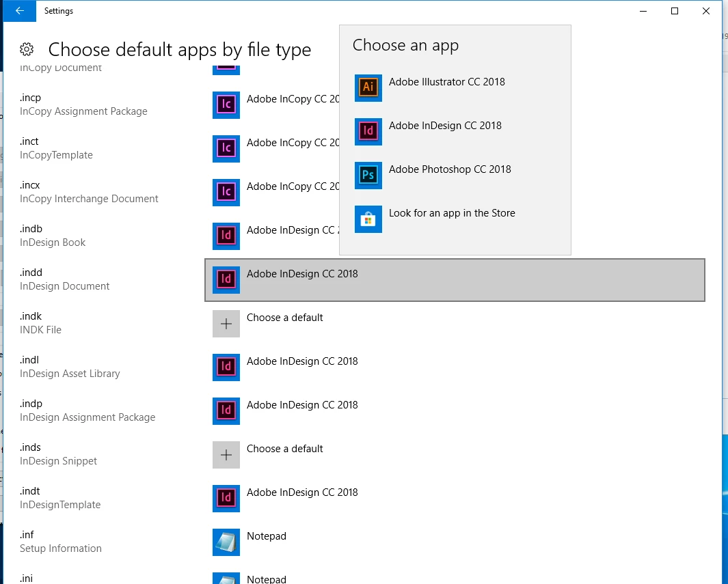Maximize the Settings window
The image size is (728, 584).
(x=675, y=11)
